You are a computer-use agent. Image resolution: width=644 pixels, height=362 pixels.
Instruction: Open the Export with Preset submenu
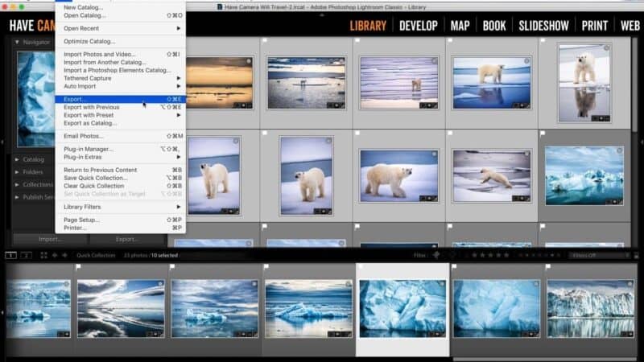120,115
